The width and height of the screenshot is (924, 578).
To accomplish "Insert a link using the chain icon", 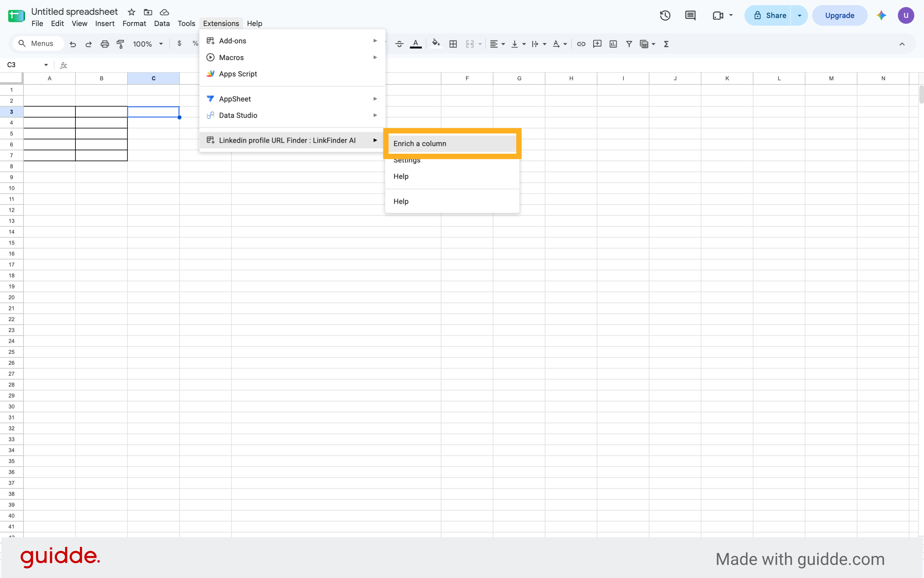I will 581,44.
